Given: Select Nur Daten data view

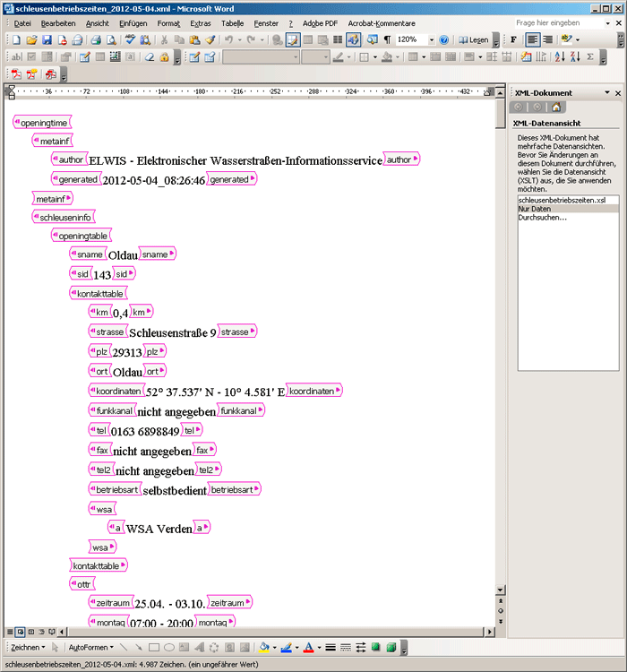Looking at the screenshot, I should (568, 209).
